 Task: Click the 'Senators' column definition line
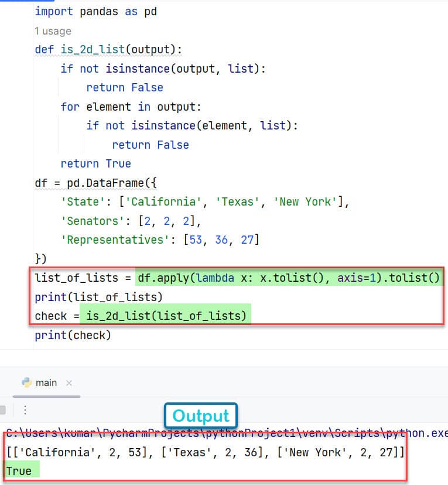click(x=131, y=221)
